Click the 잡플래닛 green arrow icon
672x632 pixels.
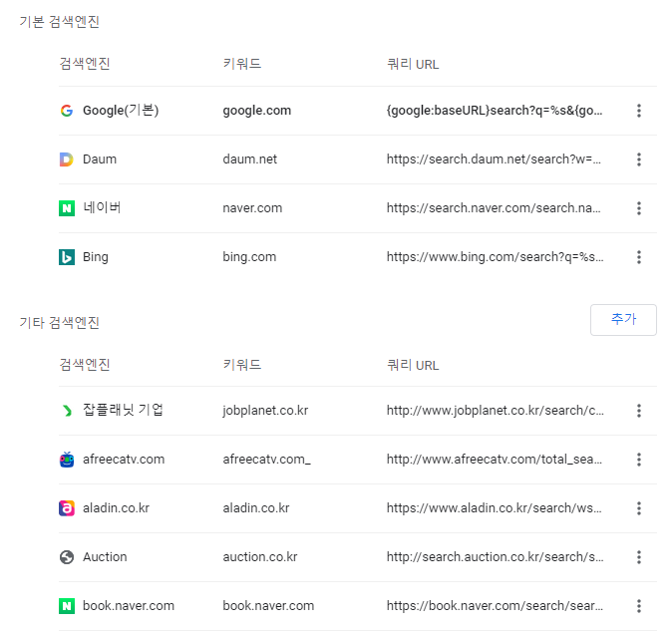pyautogui.click(x=67, y=411)
